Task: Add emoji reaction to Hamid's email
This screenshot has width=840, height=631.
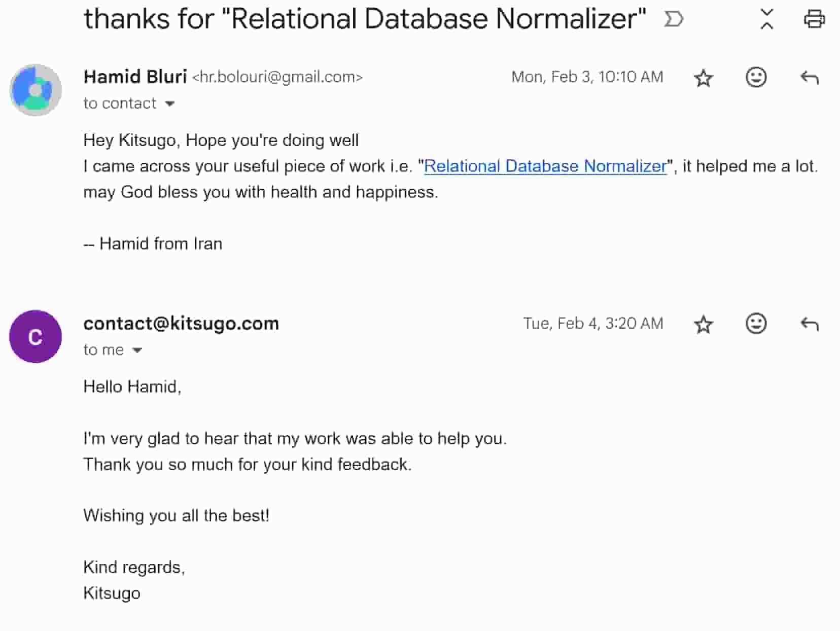Action: click(756, 78)
